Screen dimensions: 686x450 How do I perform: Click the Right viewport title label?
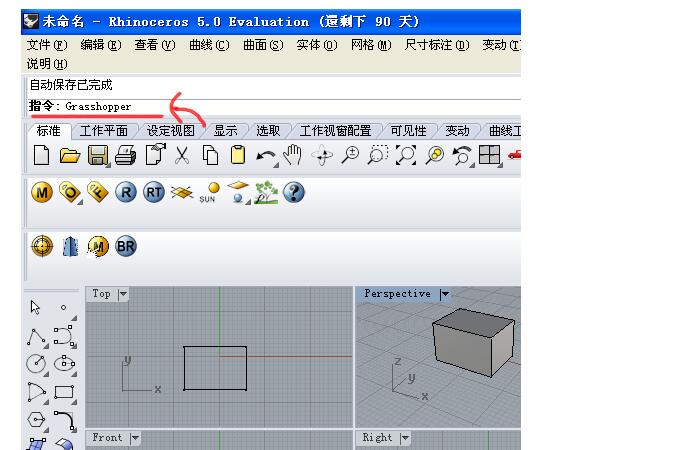pos(377,438)
